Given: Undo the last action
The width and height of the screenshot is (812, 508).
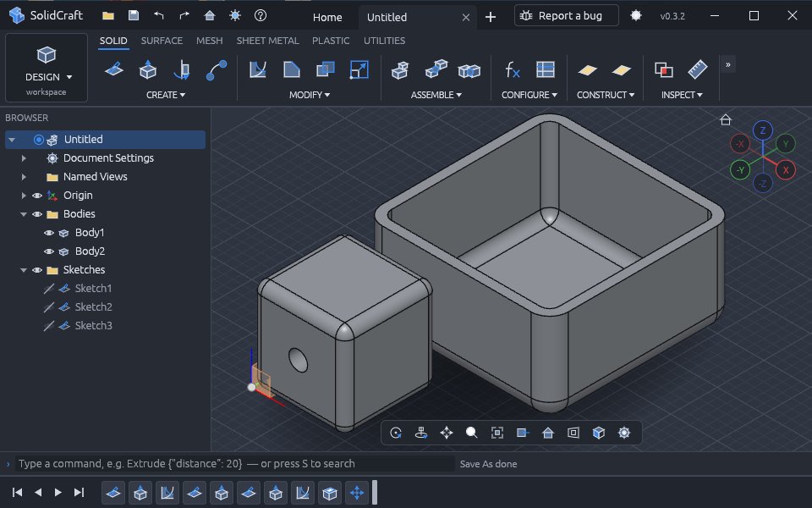Looking at the screenshot, I should pyautogui.click(x=158, y=15).
